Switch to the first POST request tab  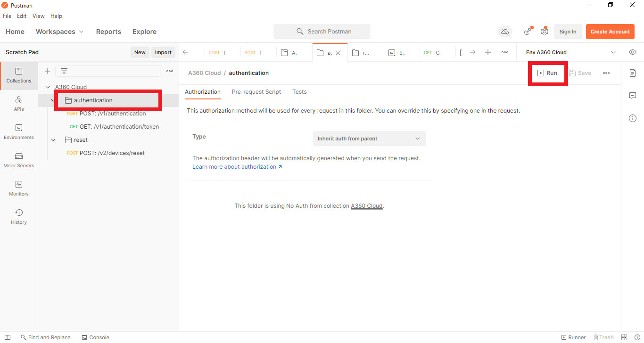(x=218, y=53)
